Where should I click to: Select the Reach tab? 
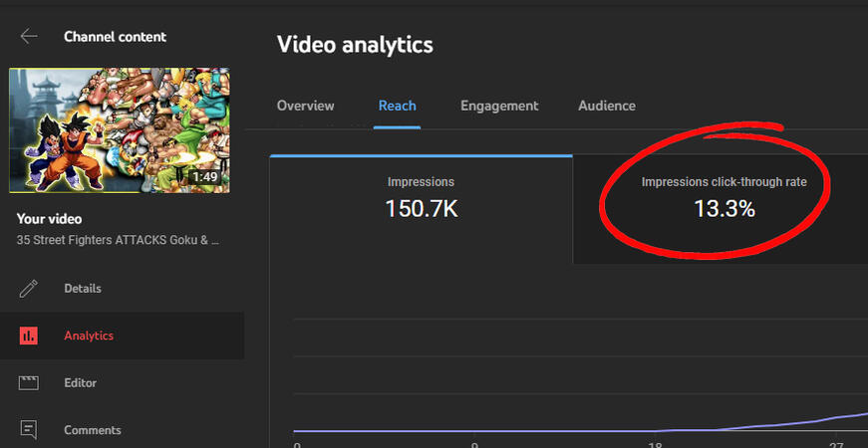click(397, 106)
